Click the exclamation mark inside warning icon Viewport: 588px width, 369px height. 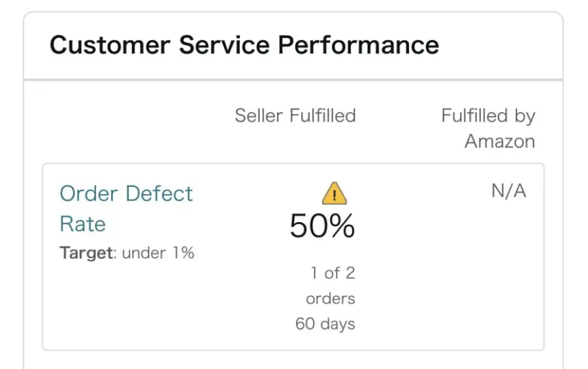pyautogui.click(x=334, y=195)
